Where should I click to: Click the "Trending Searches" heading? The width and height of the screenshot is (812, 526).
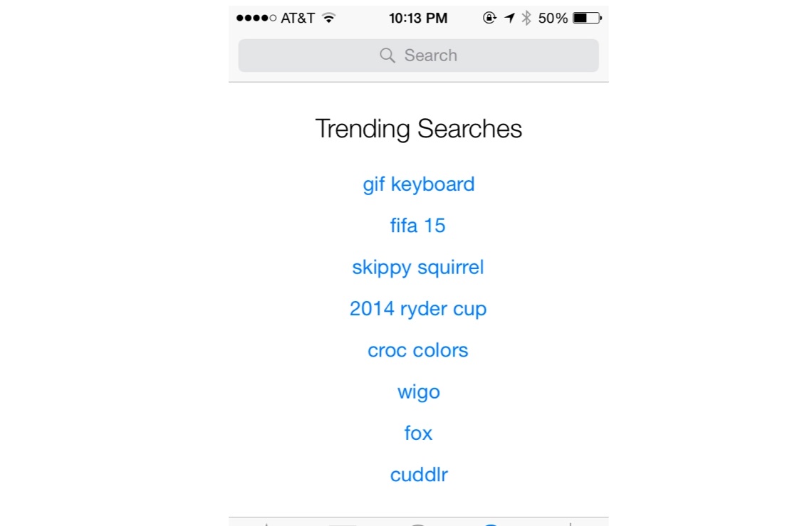tap(418, 129)
